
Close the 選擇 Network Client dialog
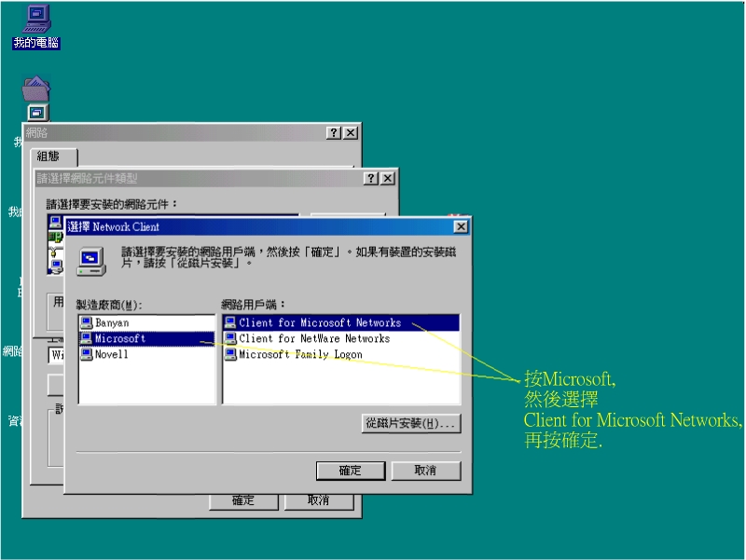click(x=461, y=226)
